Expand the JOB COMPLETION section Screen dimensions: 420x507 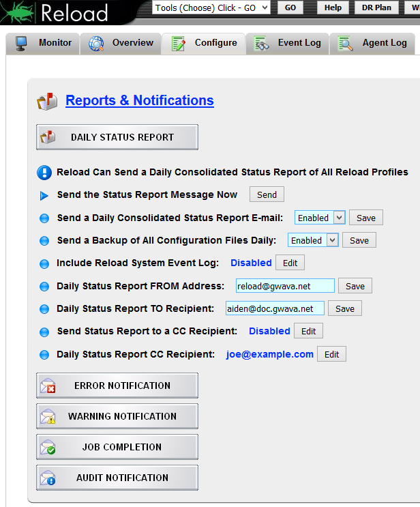point(117,447)
